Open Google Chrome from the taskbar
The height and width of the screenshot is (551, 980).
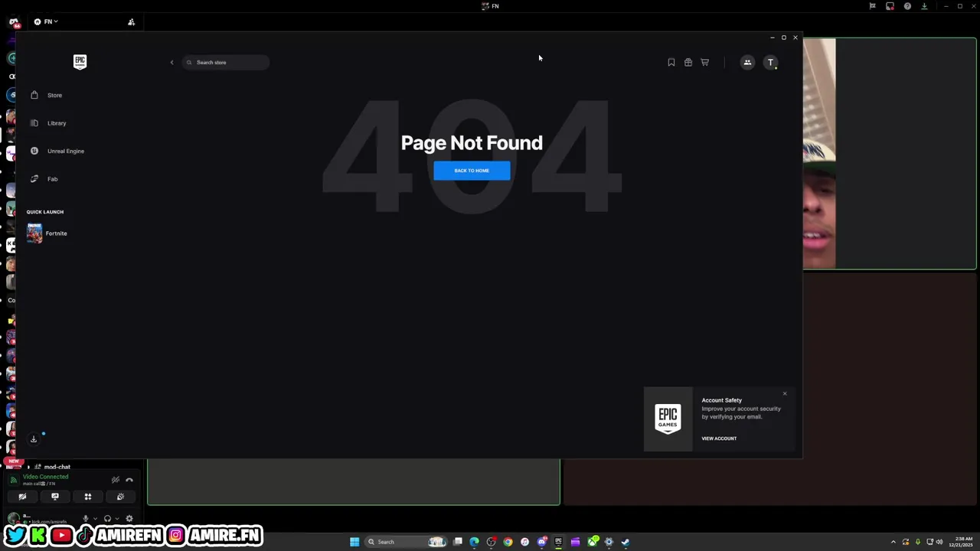(x=508, y=542)
